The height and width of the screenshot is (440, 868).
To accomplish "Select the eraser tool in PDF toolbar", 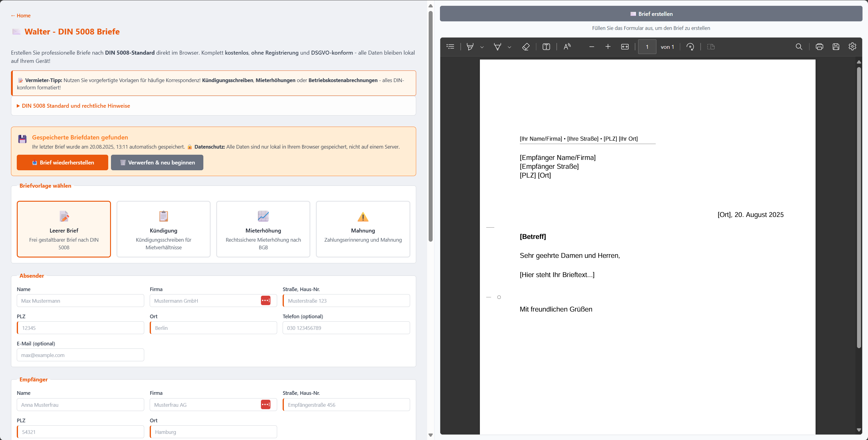I will [526, 46].
